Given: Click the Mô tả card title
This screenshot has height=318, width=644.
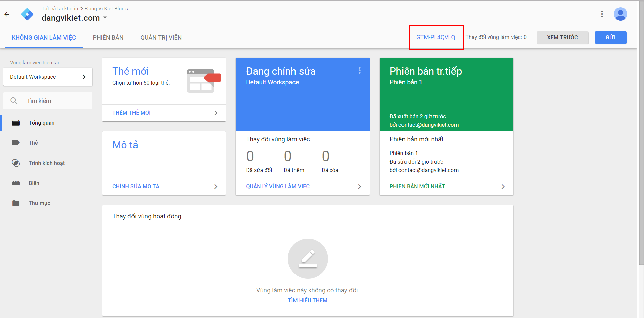Looking at the screenshot, I should (x=125, y=145).
